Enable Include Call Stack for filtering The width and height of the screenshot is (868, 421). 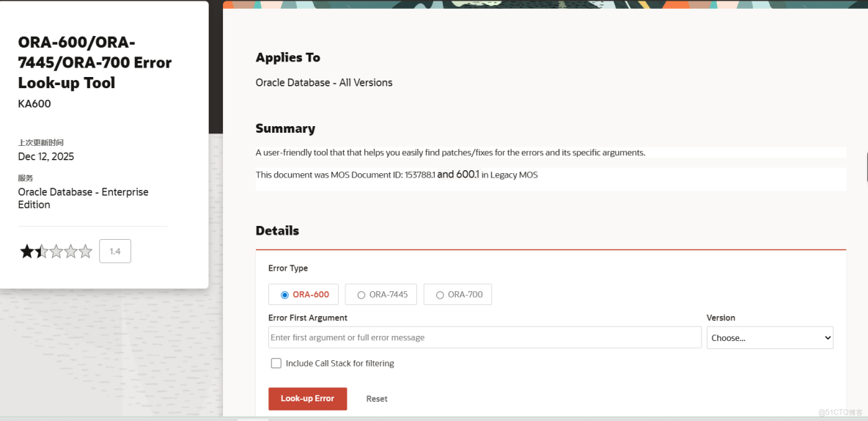click(x=276, y=363)
